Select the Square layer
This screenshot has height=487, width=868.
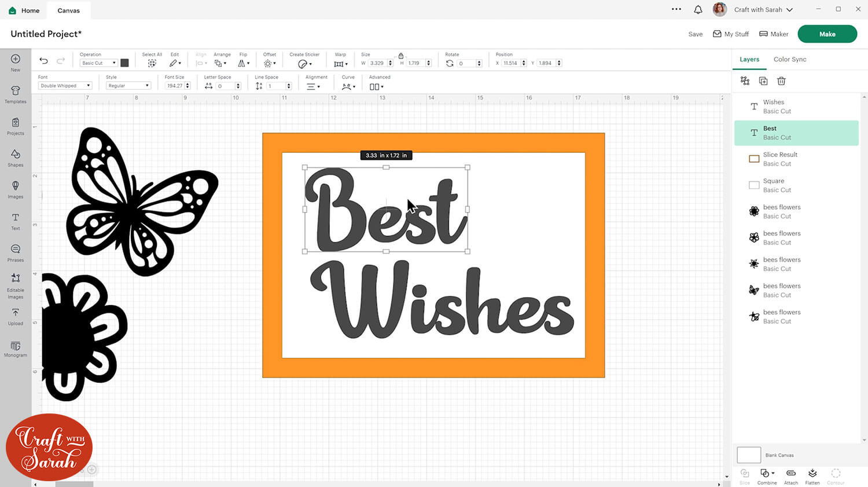(796, 185)
